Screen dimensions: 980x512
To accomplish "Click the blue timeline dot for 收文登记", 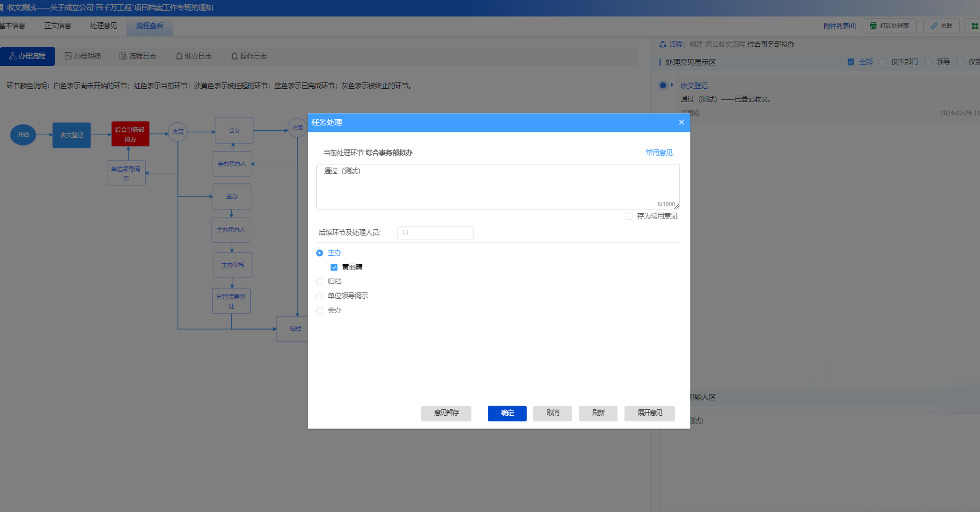I will (663, 85).
